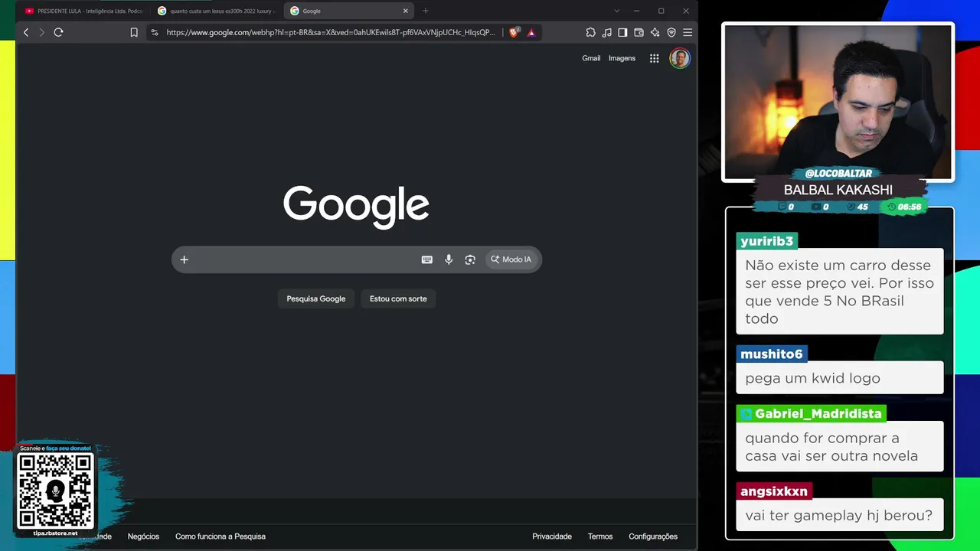Open the Privacidade footer link
This screenshot has width=980, height=551.
coord(552,536)
